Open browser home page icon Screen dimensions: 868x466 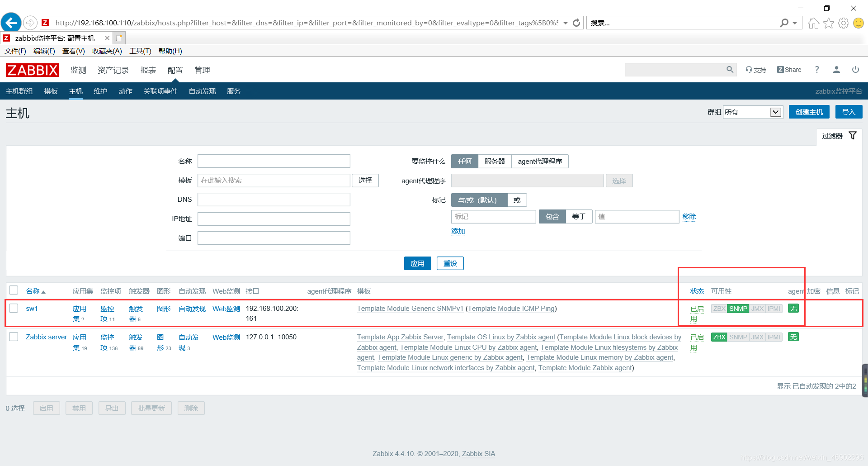813,23
